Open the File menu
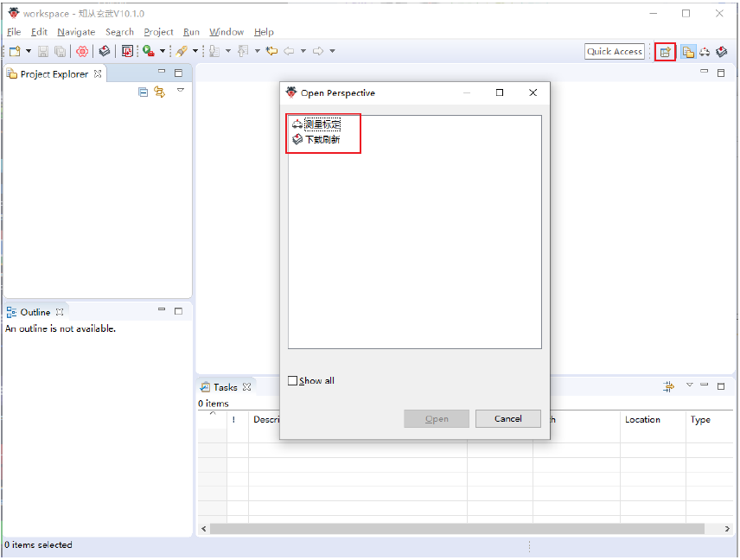 pos(14,32)
